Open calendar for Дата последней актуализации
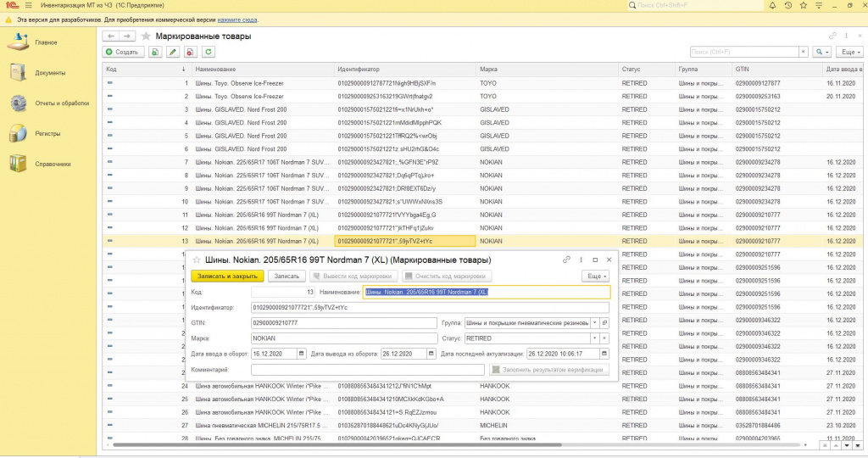 (x=604, y=354)
